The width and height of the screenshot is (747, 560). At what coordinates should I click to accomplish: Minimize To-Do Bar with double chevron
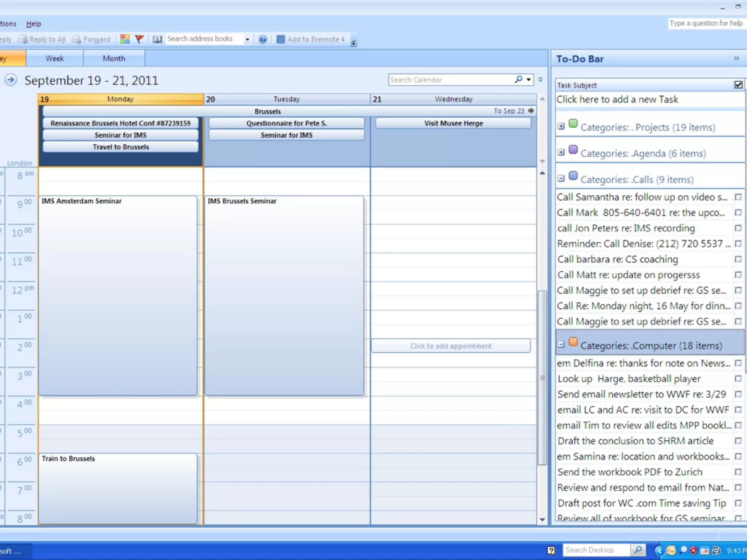tap(736, 59)
